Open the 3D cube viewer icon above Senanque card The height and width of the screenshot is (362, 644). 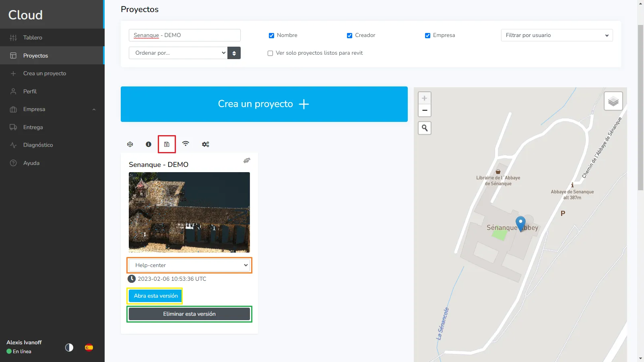point(130,144)
